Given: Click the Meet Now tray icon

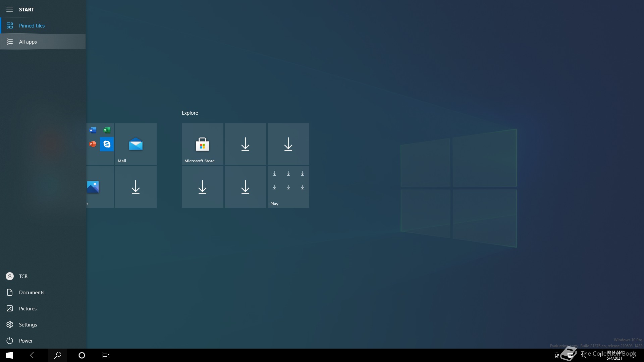Looking at the screenshot, I should [557, 355].
